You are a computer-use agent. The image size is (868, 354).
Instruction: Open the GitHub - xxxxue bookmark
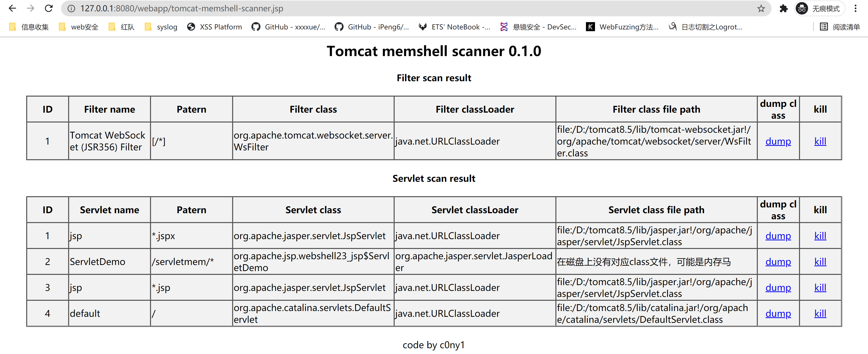coord(289,27)
